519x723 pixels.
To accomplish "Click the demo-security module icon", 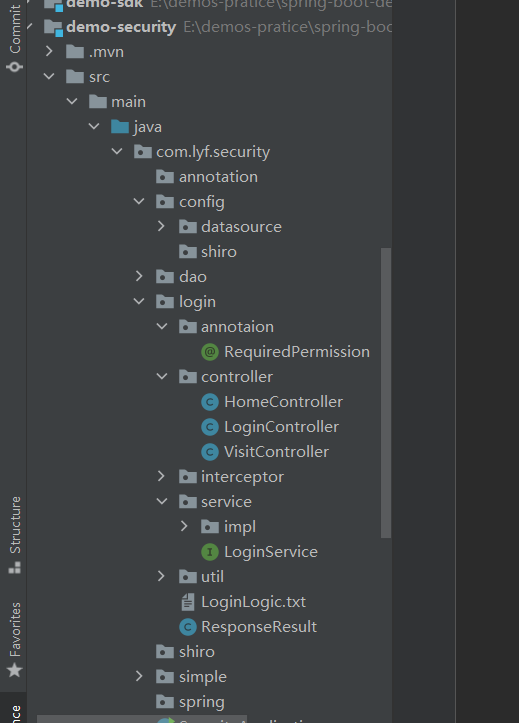I will (x=53, y=28).
